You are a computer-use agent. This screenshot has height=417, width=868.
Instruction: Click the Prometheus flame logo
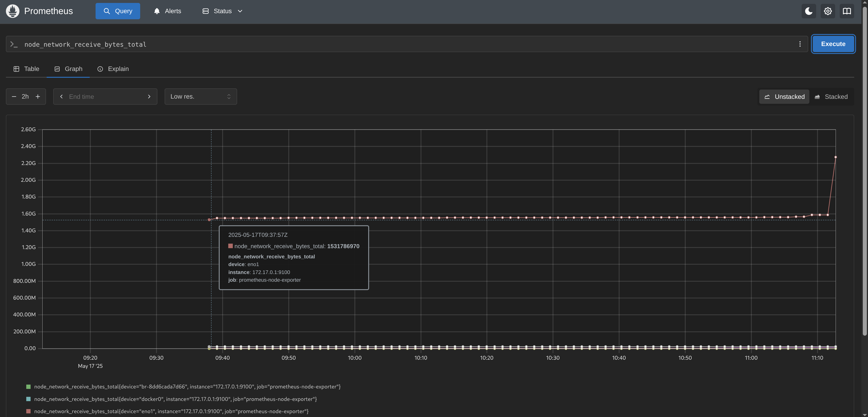(12, 11)
